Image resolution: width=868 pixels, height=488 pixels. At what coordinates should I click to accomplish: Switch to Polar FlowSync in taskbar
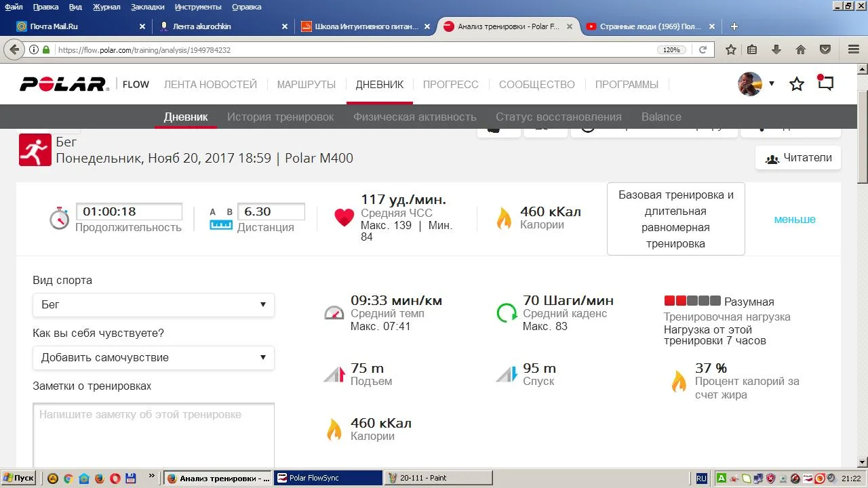click(x=329, y=478)
